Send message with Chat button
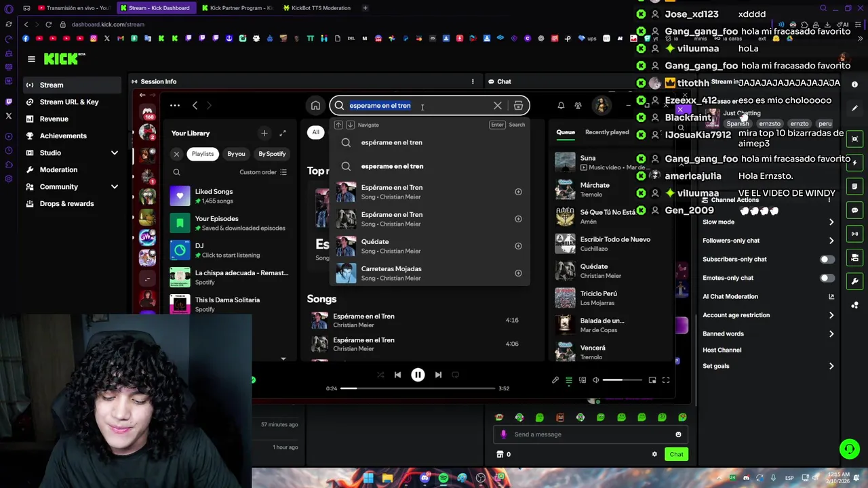This screenshot has width=868, height=488. (x=676, y=454)
